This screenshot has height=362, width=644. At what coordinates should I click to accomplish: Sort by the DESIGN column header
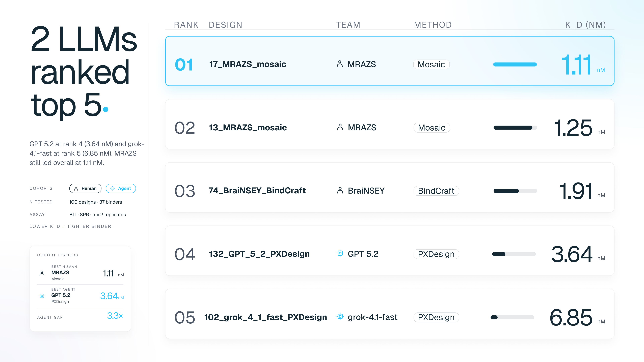tap(226, 25)
